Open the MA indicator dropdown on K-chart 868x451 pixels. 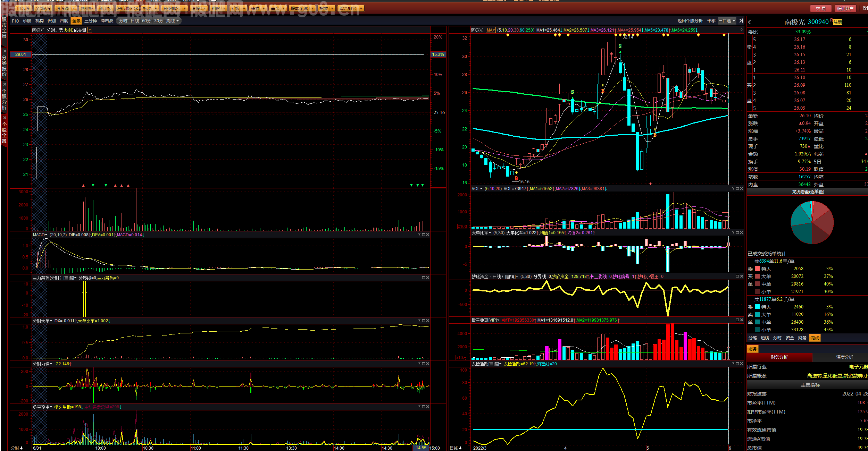(491, 30)
